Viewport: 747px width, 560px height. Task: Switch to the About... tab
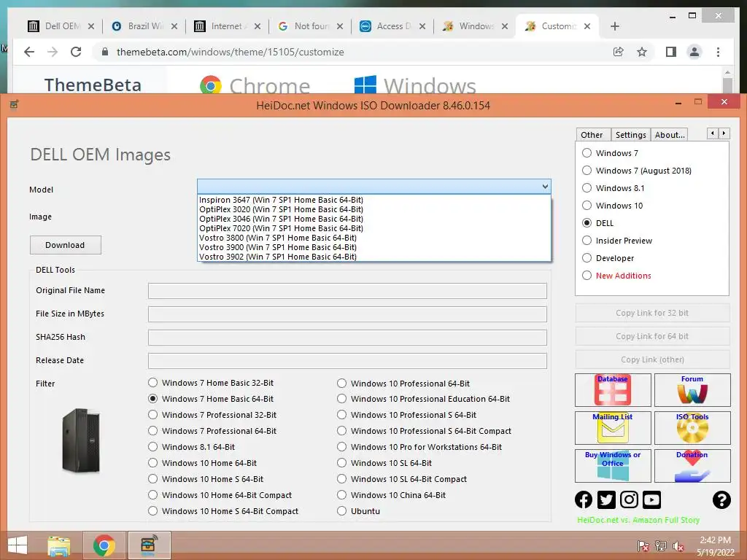[670, 135]
